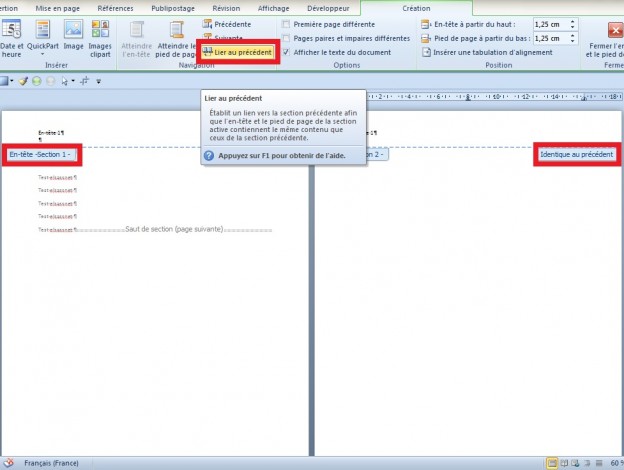The image size is (624, 470).
Task: Click the greyed-out circle toolbar icon
Action: click(51, 81)
